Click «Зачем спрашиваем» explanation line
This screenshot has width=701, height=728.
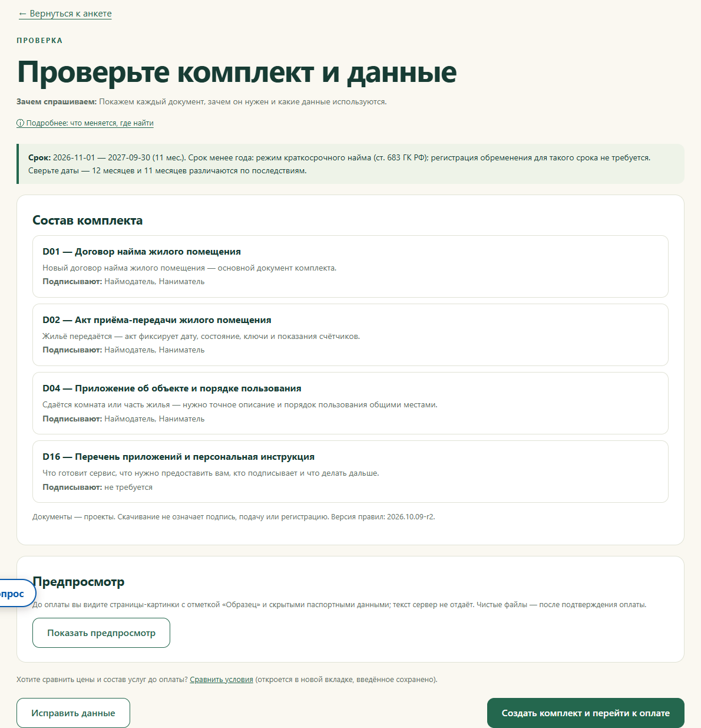pyautogui.click(x=201, y=102)
